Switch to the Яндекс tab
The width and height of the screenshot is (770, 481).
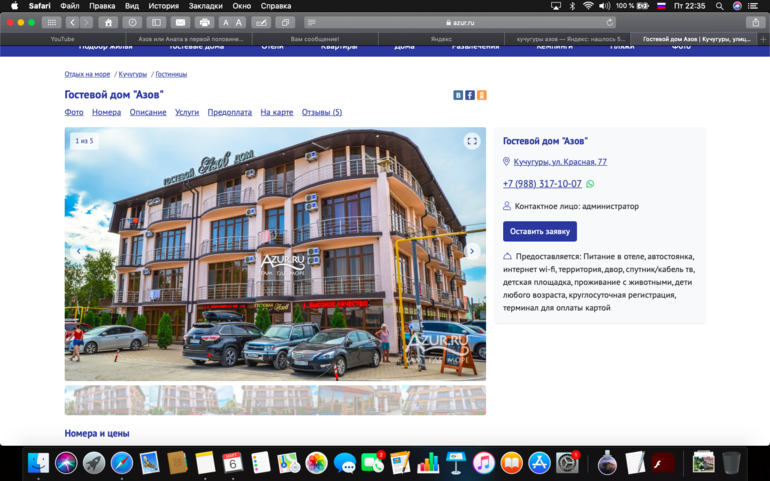(x=441, y=39)
